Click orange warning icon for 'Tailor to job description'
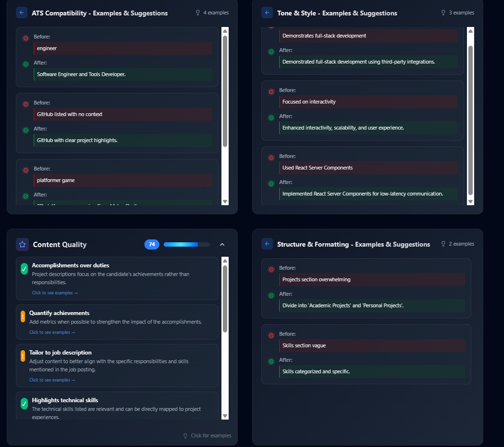The image size is (504, 447). pyautogui.click(x=23, y=356)
